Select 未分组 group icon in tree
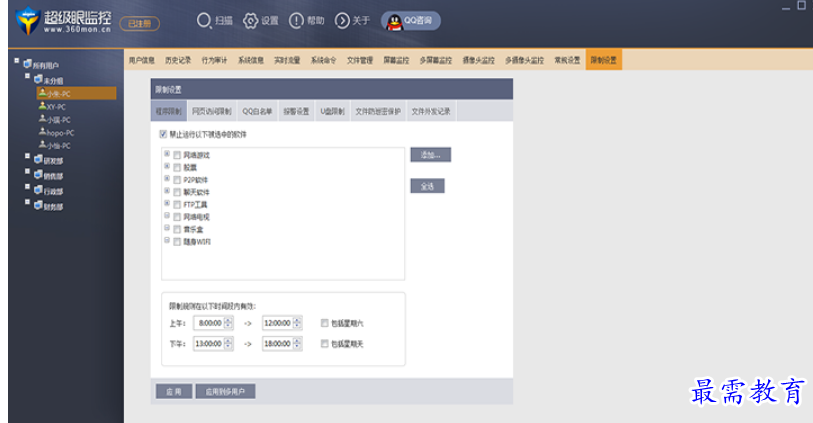This screenshot has height=423, width=813. pos(38,79)
